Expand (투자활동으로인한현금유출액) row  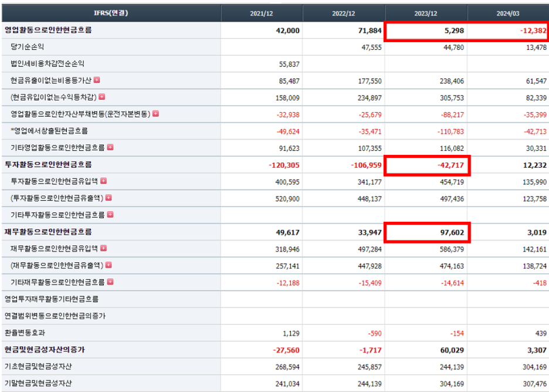pos(109,198)
